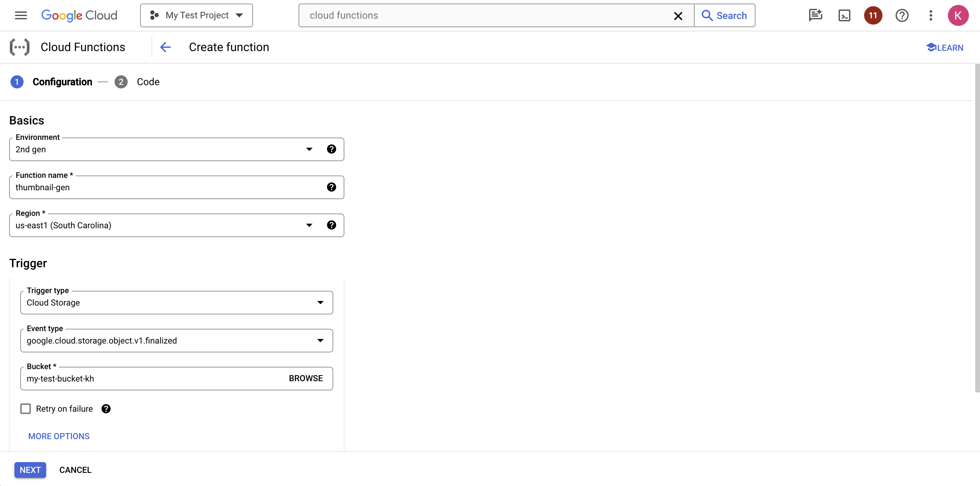Open the My Test Project selector
Screen dimensions: 980x486
[x=196, y=15]
